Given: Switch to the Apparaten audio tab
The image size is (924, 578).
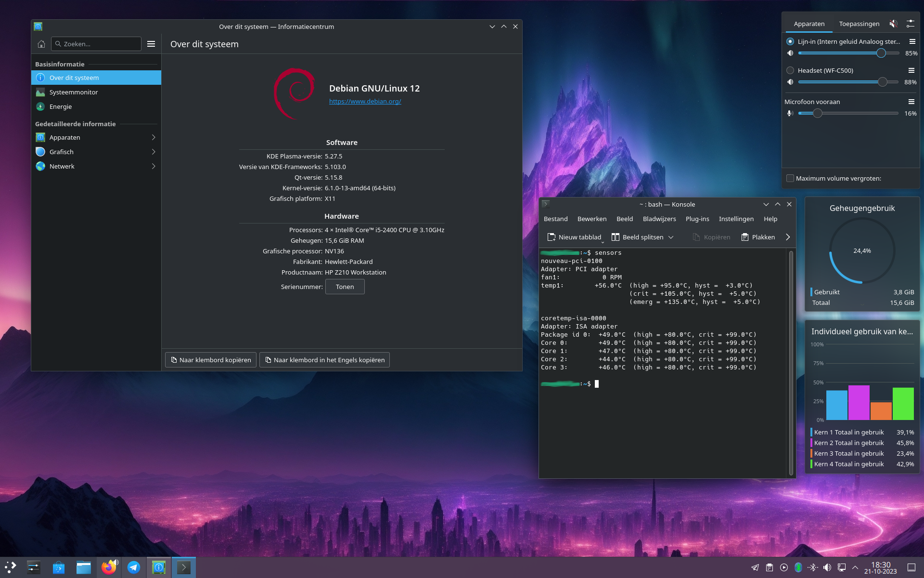Looking at the screenshot, I should pos(809,24).
